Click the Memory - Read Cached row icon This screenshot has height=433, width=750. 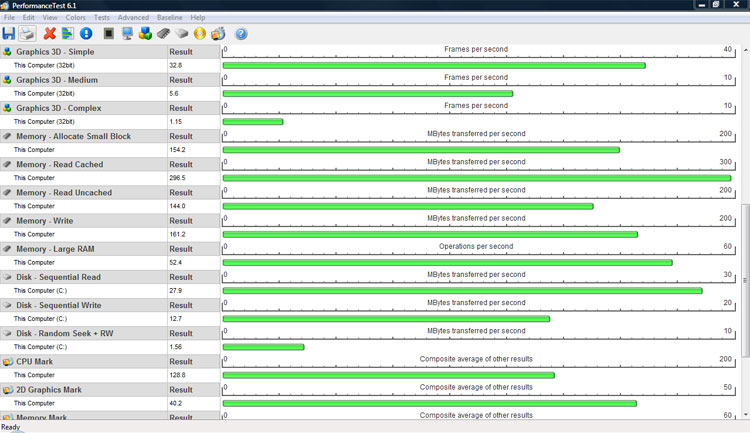pos(7,164)
